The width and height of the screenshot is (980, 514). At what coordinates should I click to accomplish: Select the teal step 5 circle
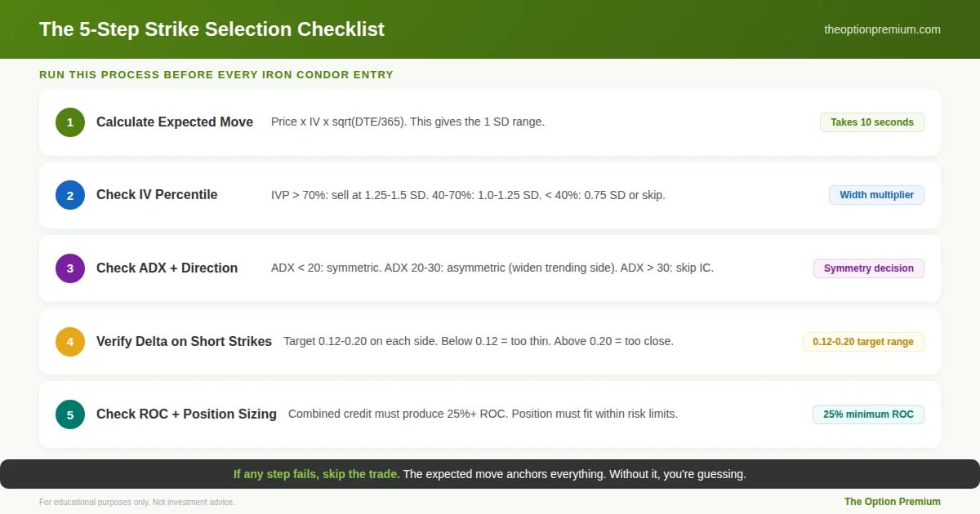point(70,414)
